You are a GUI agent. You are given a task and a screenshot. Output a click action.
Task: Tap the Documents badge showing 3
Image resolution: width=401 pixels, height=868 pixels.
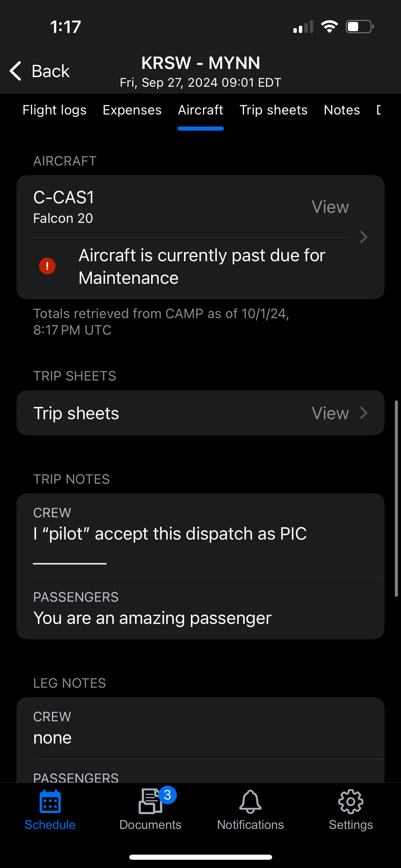(x=167, y=795)
